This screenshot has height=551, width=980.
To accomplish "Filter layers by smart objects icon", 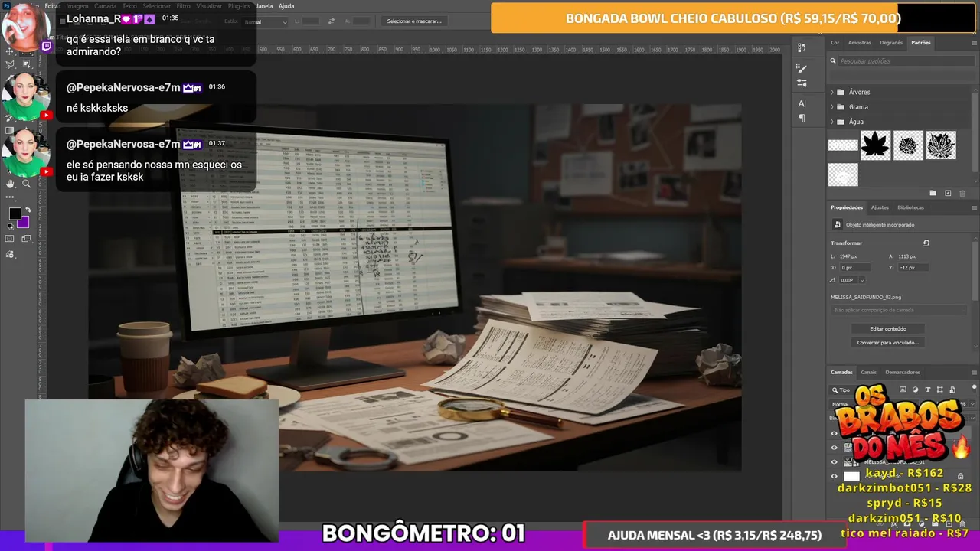I will [x=952, y=390].
